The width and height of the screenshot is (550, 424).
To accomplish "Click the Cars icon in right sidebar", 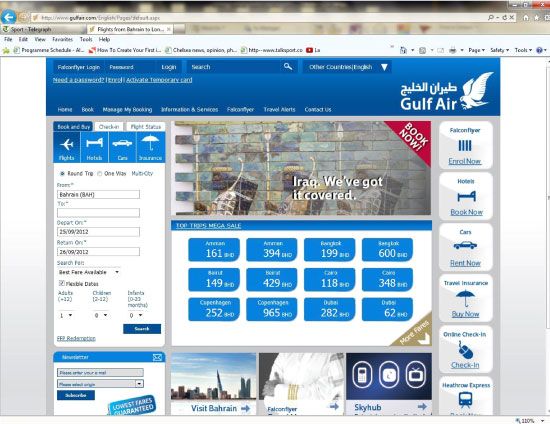I will 465,245.
